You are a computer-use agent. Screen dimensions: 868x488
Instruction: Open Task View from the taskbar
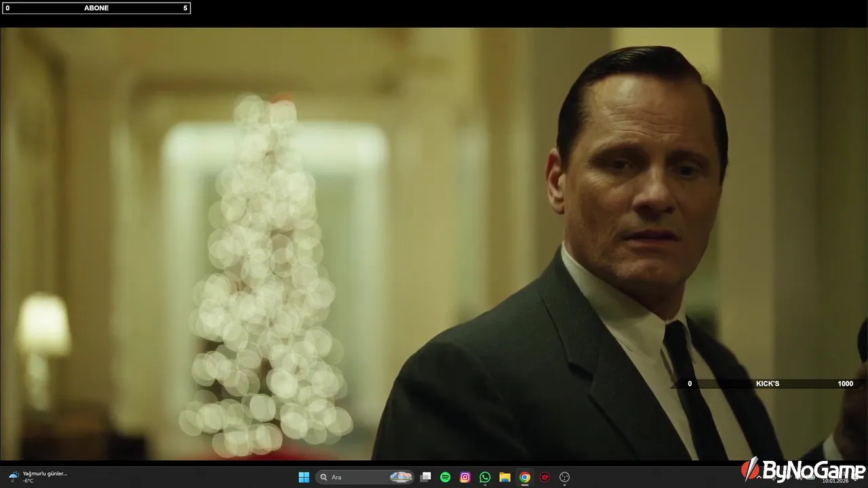point(425,477)
